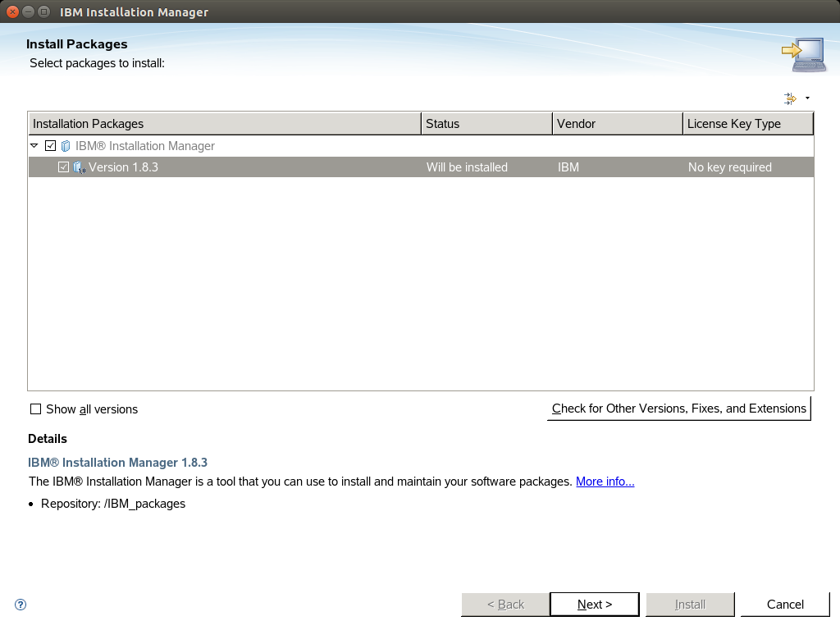The height and width of the screenshot is (630, 840).
Task: Click the Cancel button
Action: [785, 605]
